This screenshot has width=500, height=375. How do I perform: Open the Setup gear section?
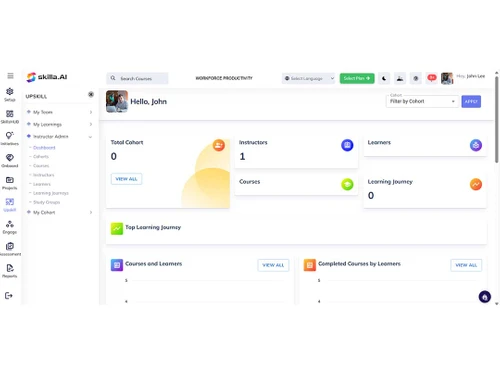pos(10,94)
